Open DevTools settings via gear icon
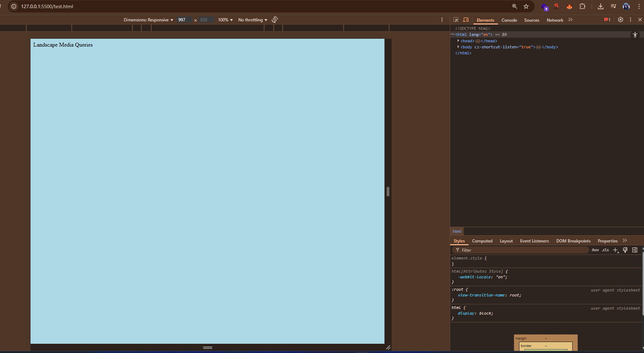Screen dimensions: 644x353 [620, 20]
